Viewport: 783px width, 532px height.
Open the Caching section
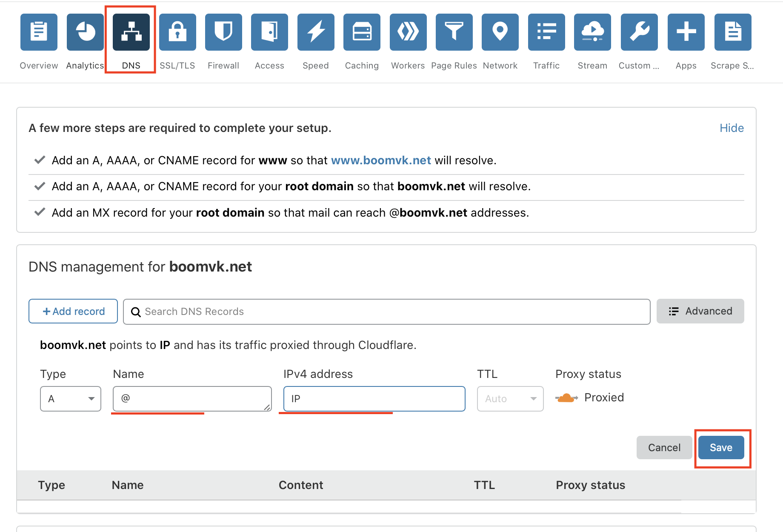pos(361,32)
